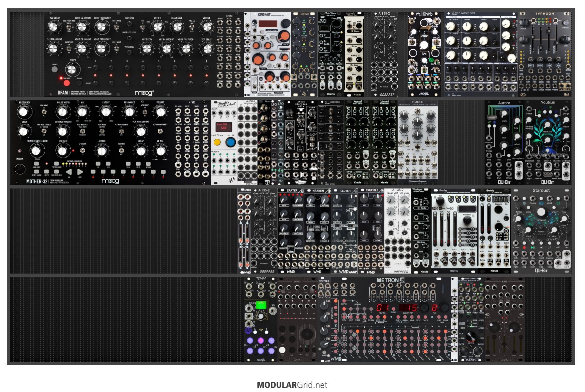Viewport: 585px width, 392px height.
Task: Flip the Mother-32 LFO WAVE switch
Action: [82, 150]
